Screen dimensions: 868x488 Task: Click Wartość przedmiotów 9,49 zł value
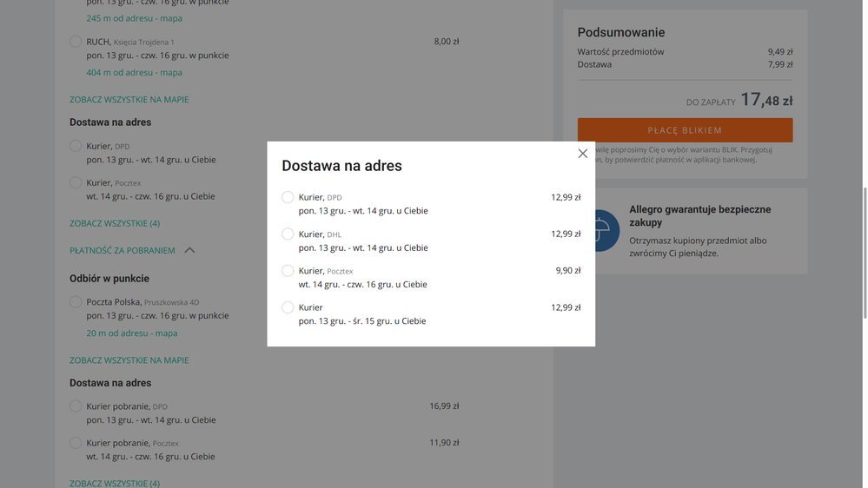[780, 52]
